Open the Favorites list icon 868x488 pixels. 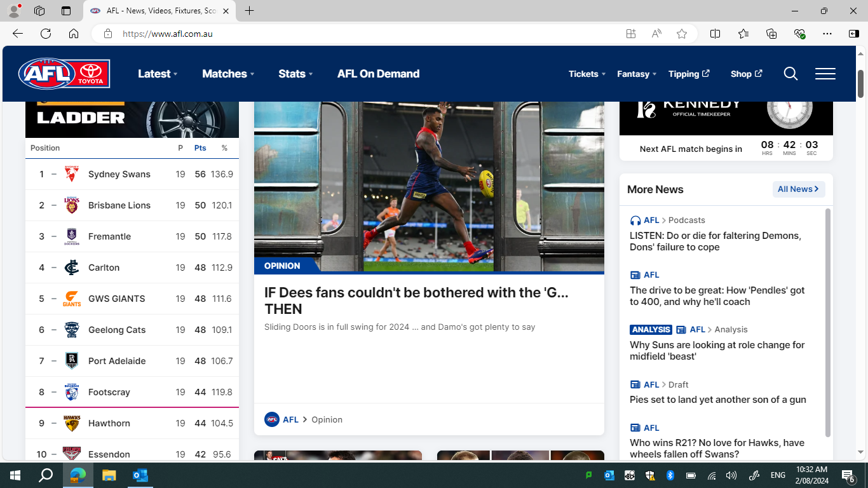click(x=743, y=34)
